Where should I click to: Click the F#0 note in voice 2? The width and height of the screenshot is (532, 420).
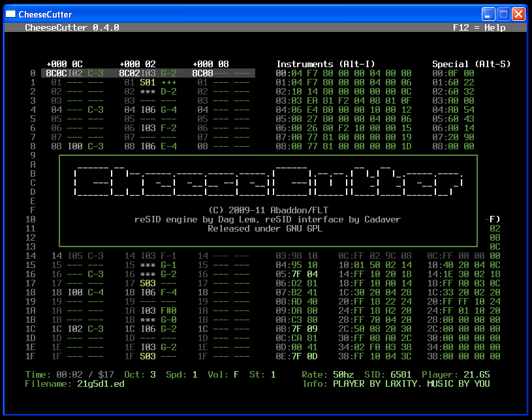pyautogui.click(x=168, y=311)
